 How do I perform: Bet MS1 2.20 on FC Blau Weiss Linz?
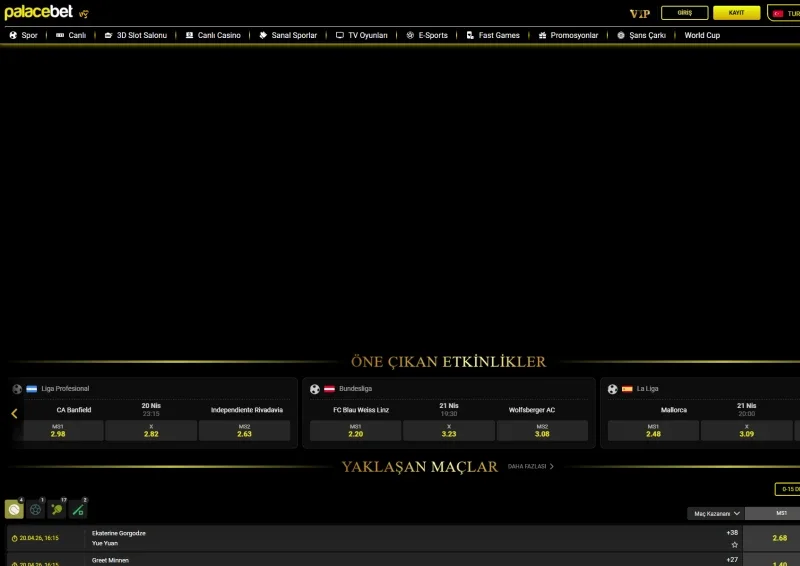coord(356,431)
